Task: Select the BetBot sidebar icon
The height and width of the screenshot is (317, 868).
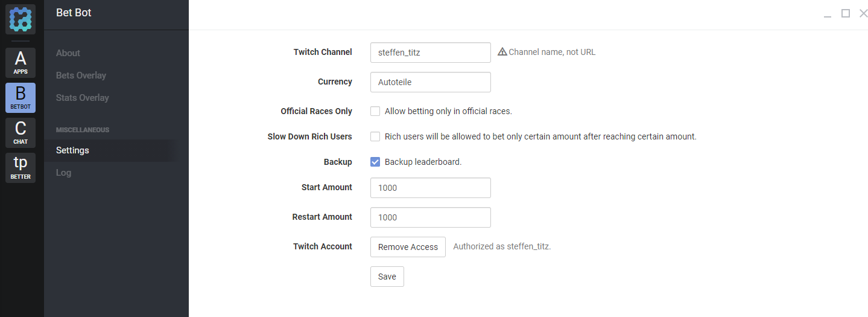Action: coord(21,98)
